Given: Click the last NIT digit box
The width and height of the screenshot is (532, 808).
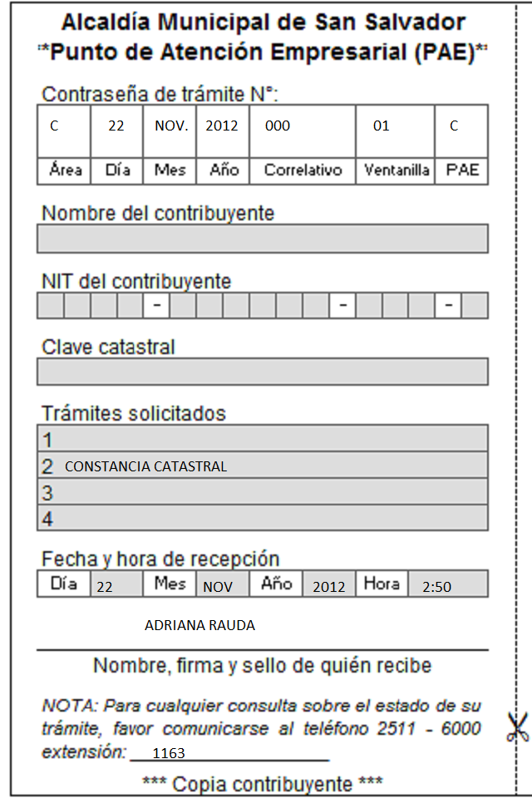Looking at the screenshot, I should pos(475,306).
